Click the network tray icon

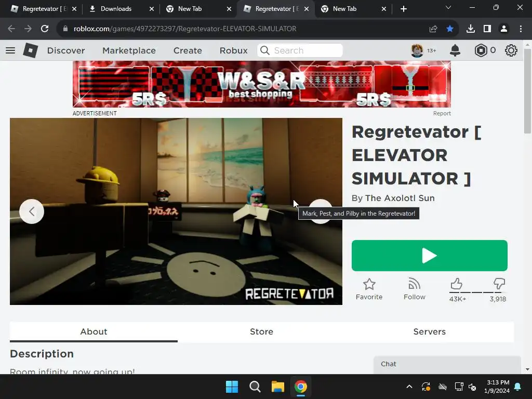[x=459, y=387]
